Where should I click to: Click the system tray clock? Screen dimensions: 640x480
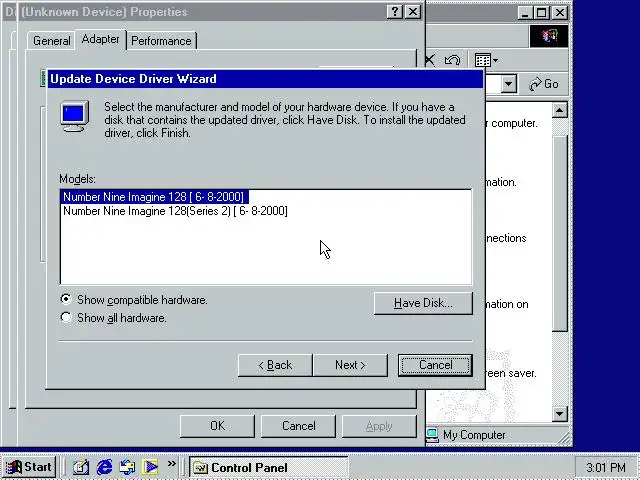click(x=606, y=468)
